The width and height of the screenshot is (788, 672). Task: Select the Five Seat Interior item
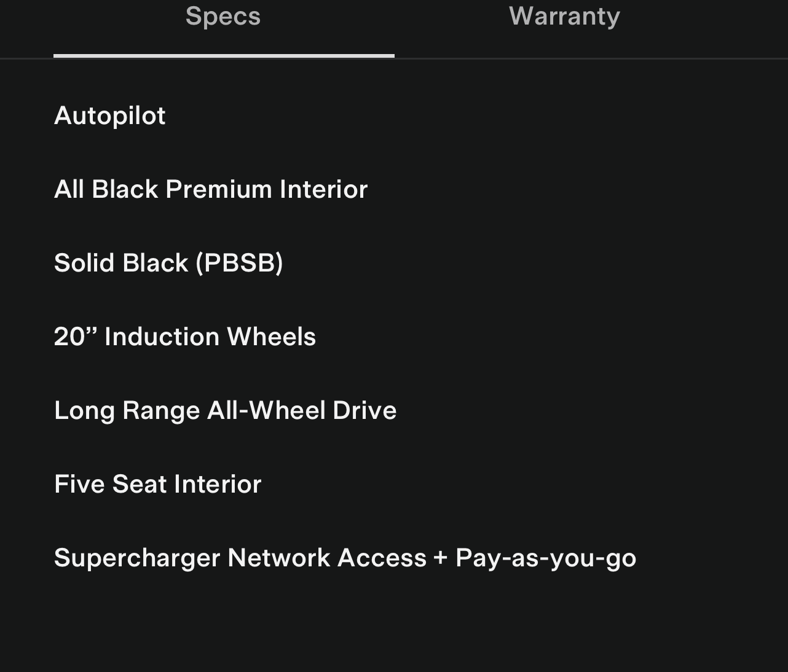(x=158, y=484)
